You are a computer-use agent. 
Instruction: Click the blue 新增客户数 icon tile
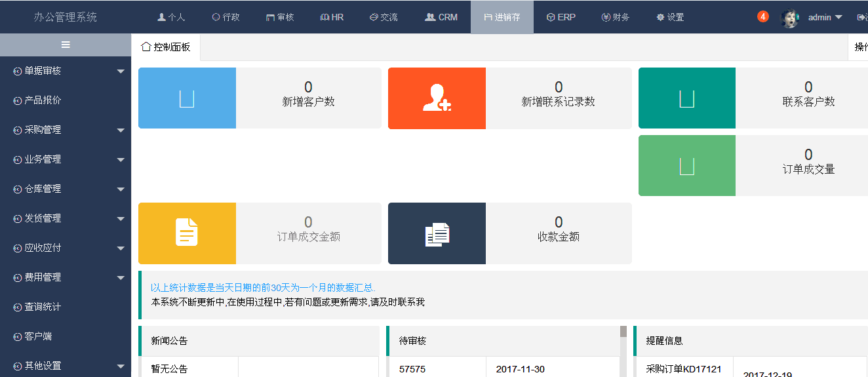(187, 98)
